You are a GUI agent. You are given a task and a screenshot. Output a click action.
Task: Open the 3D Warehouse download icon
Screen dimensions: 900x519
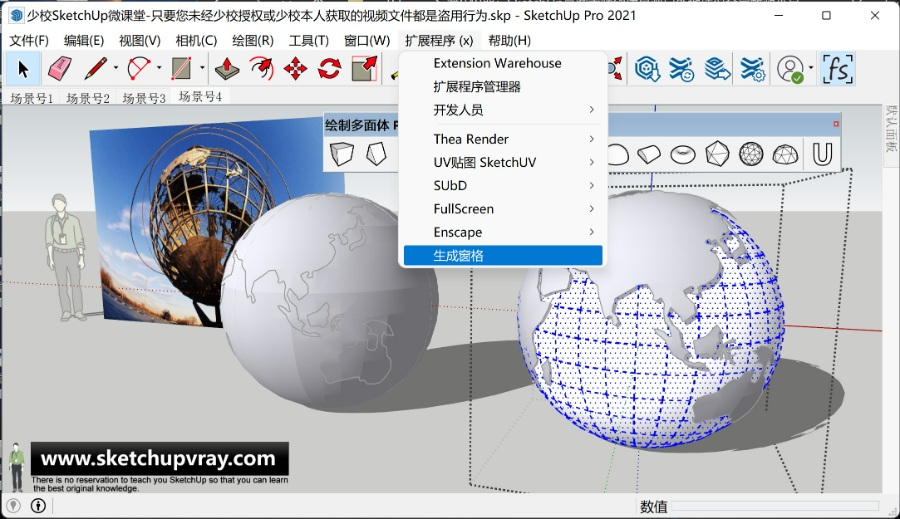[647, 69]
